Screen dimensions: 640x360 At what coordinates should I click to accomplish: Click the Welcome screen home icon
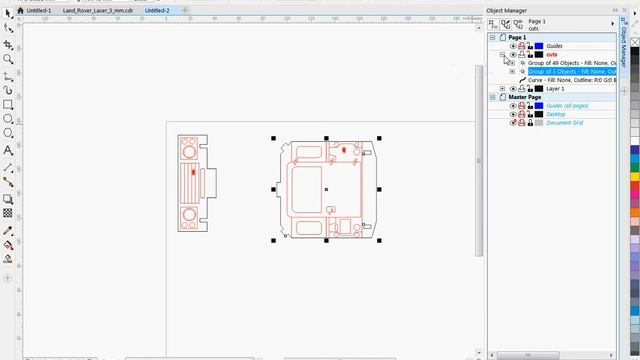(20, 11)
